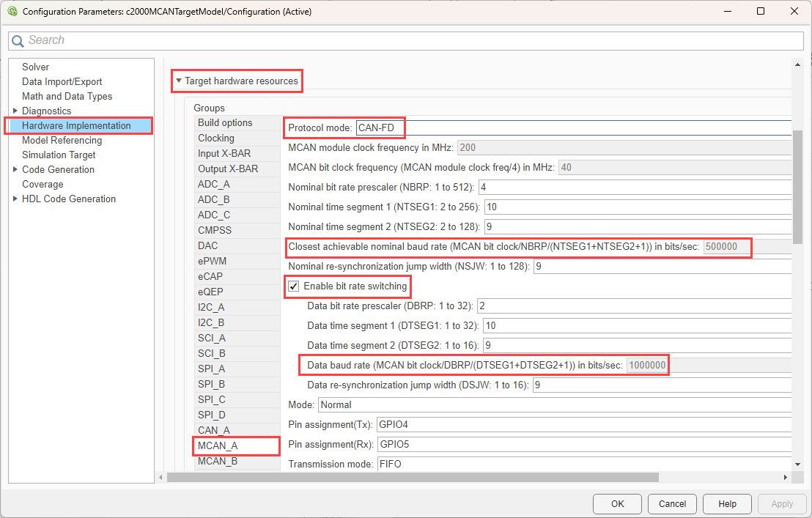The width and height of the screenshot is (812, 518).
Task: Expand the Diagnostics tree node
Action: [x=15, y=111]
